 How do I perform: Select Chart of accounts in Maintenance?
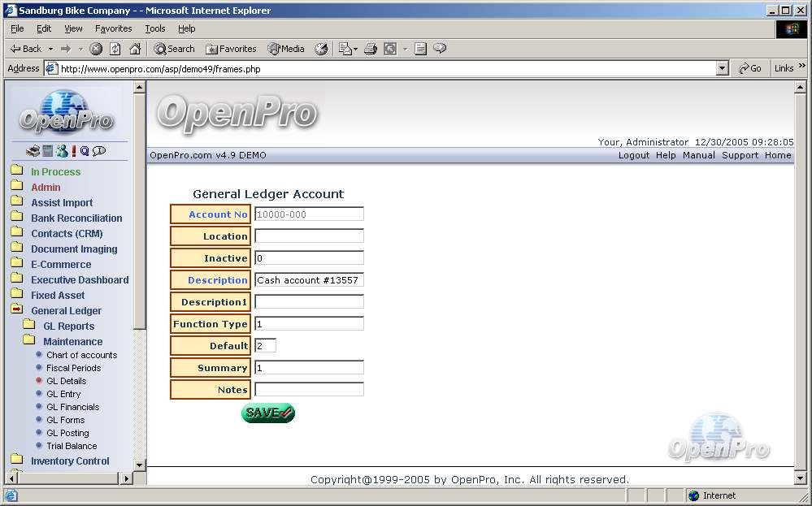[81, 355]
